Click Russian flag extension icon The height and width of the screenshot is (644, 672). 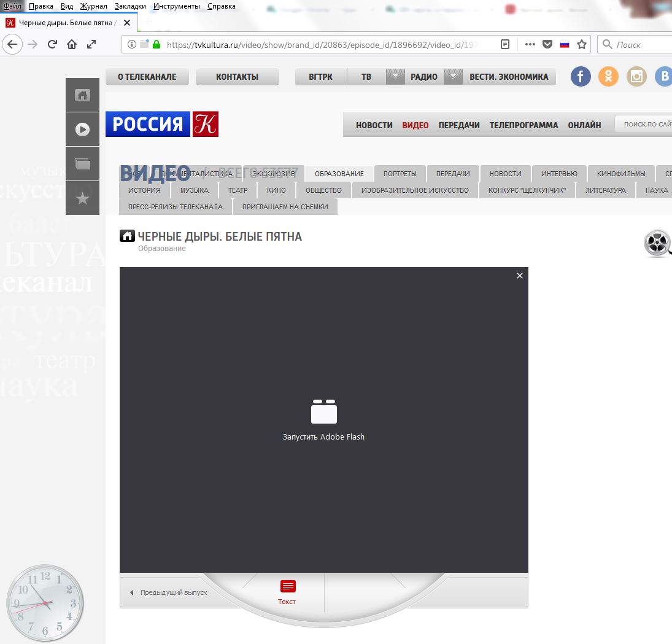[565, 44]
